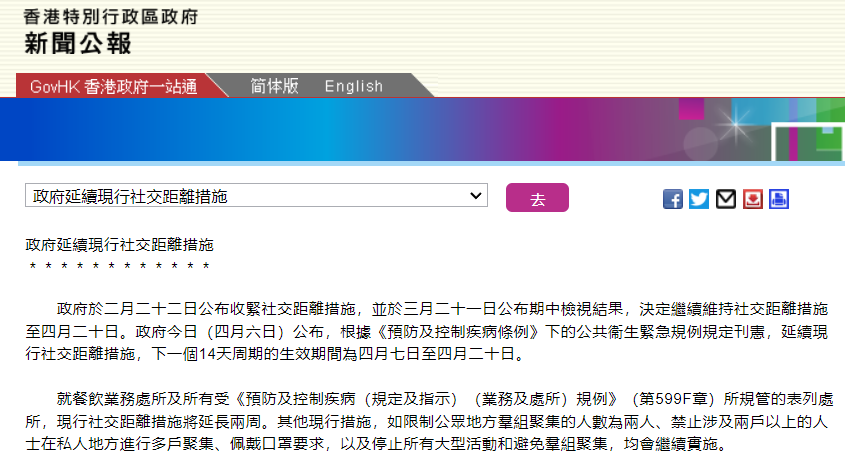Screen dimensions: 845x460
Task: Share the press release on Facebook
Action: pos(673,198)
